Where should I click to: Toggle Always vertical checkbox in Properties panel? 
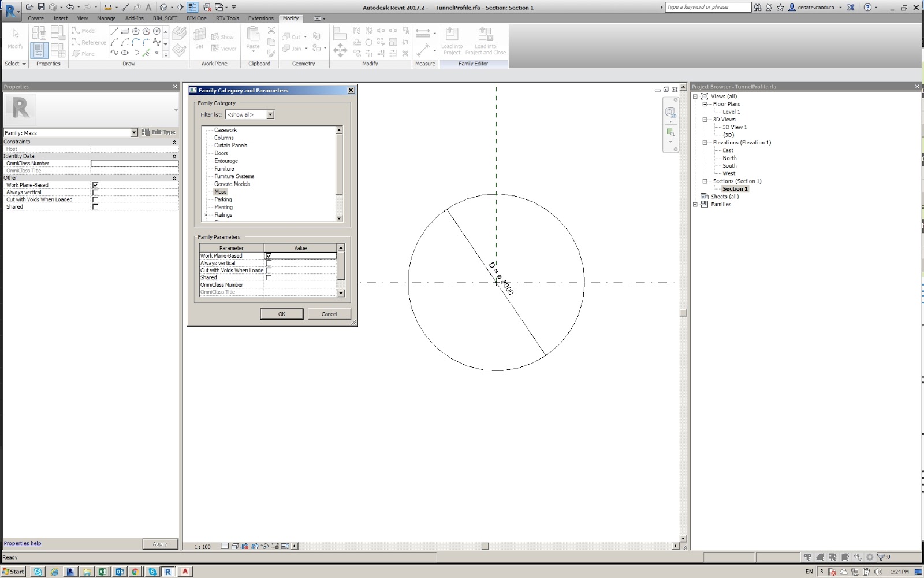coord(95,192)
